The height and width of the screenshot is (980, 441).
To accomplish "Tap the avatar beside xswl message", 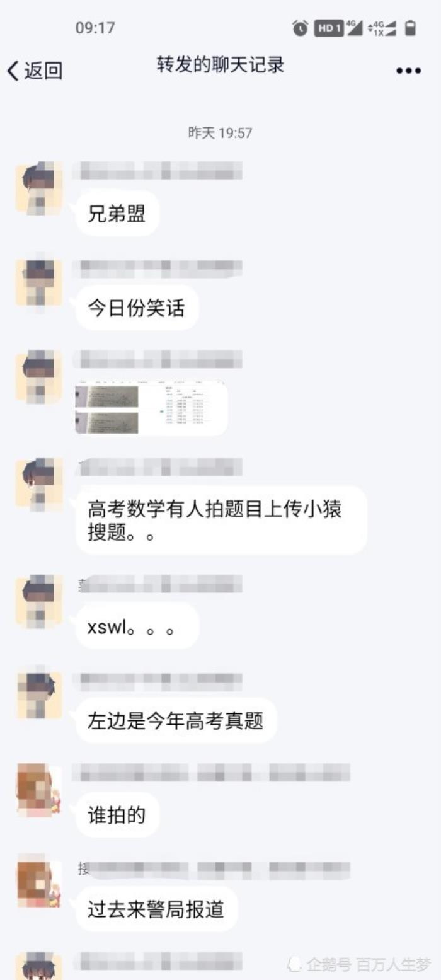I will click(39, 601).
